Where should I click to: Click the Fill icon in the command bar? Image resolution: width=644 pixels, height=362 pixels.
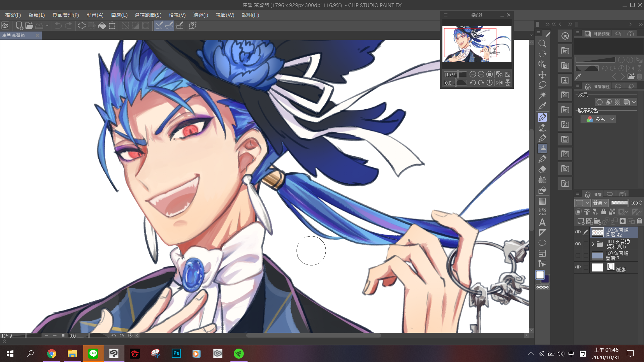point(102,25)
